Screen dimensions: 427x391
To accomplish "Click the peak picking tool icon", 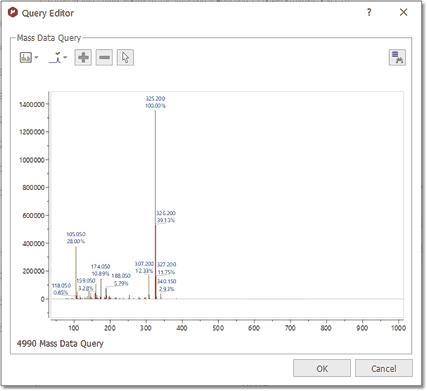I will point(55,58).
